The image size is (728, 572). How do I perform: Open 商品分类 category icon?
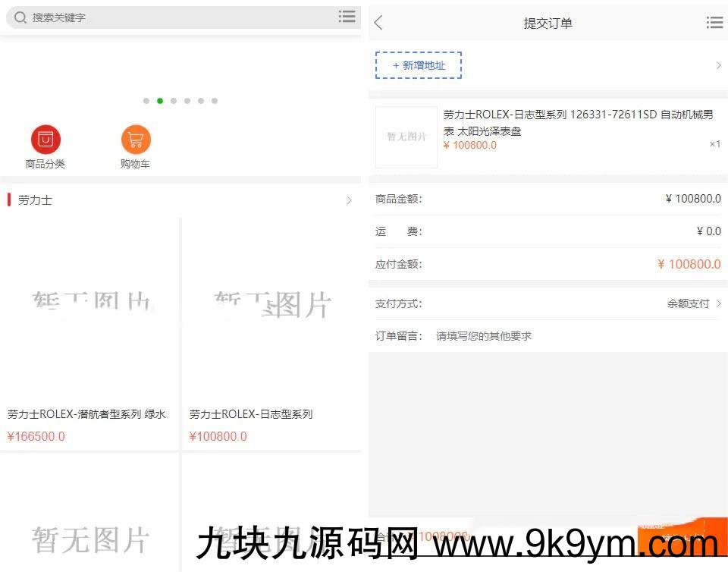point(45,140)
